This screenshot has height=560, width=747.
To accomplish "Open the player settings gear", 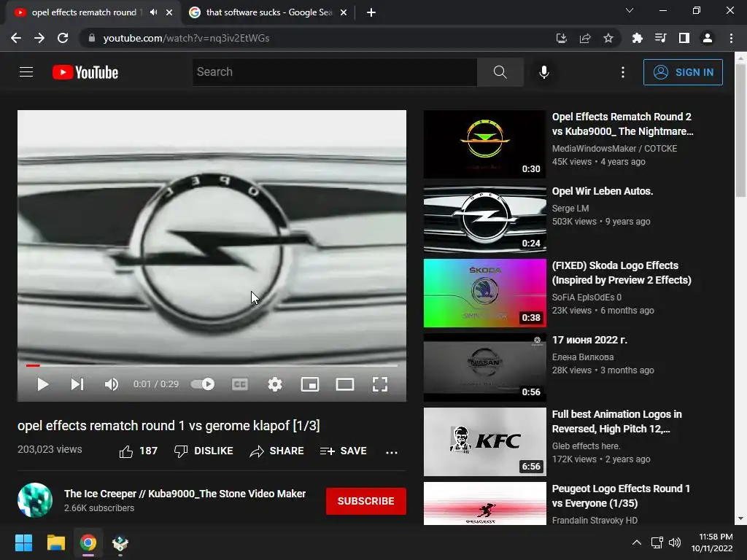I will click(x=275, y=384).
